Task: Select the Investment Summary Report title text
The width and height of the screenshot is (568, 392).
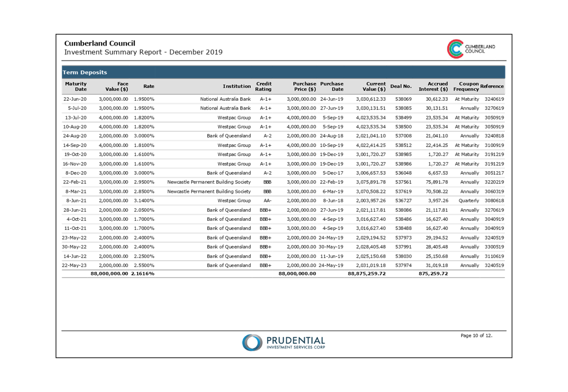Action: click(143, 52)
